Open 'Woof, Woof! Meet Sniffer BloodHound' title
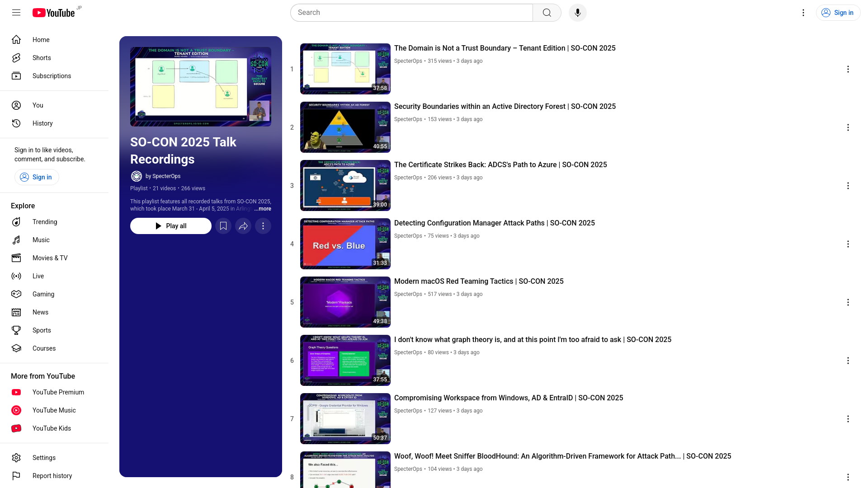Screen dimensions: 868x488 (x=562, y=456)
